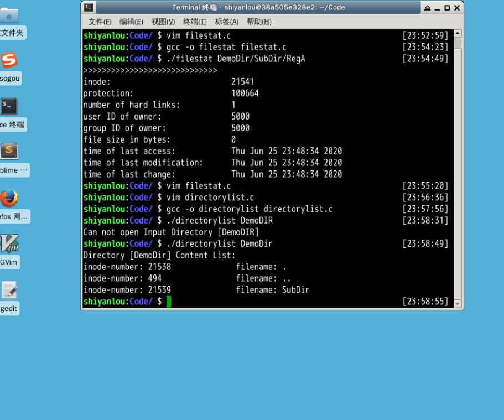The height and width of the screenshot is (420, 504).
Task: Click 'file size in bytes:' label
Action: point(127,139)
